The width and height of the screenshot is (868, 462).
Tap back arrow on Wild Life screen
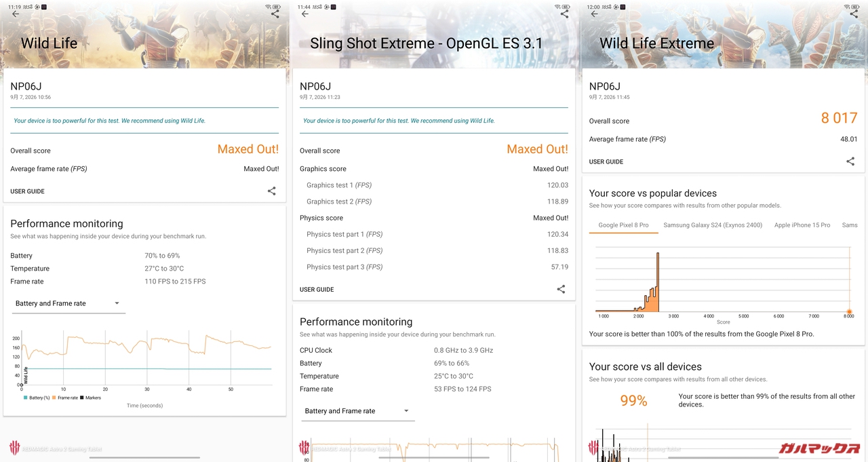(16, 14)
